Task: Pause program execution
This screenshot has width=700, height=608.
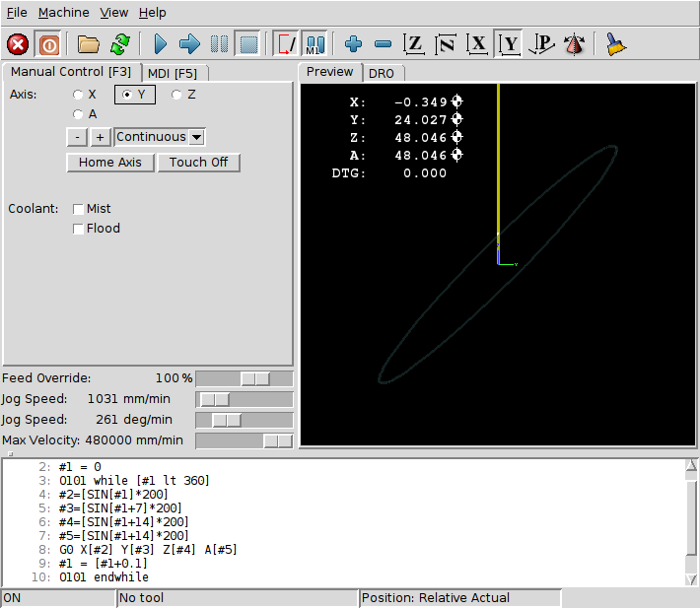Action: pos(219,44)
